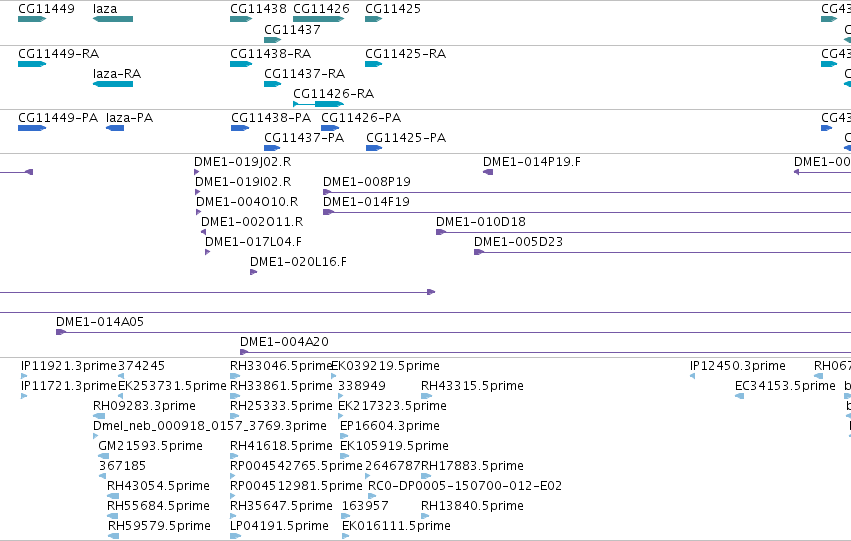Select the DME1-020L16.F marker
The height and width of the screenshot is (541, 851).
253,272
